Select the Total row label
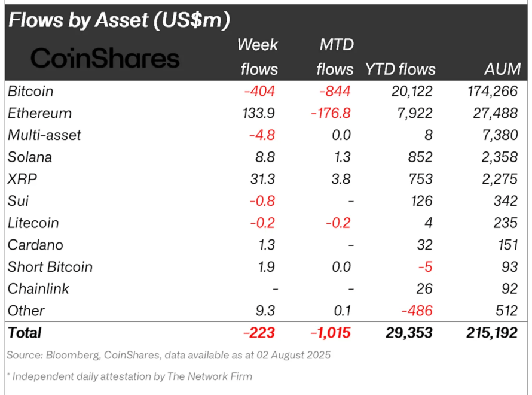The height and width of the screenshot is (395, 532). coord(25,333)
